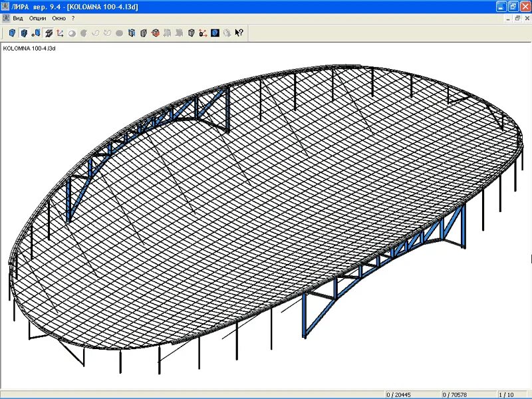Close the inner KOLOMNA document window
This screenshot has height=399, width=532.
(x=527, y=19)
